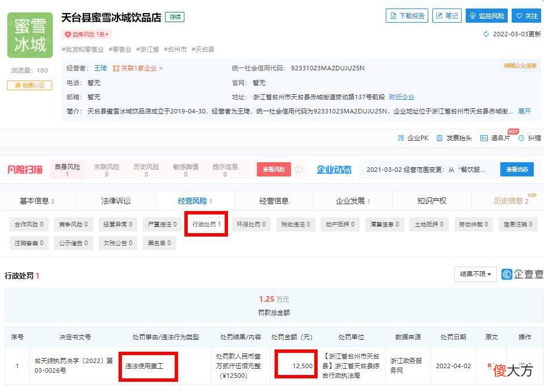Click the blue 查看动态 button
The image size is (544, 392).
[517, 169]
